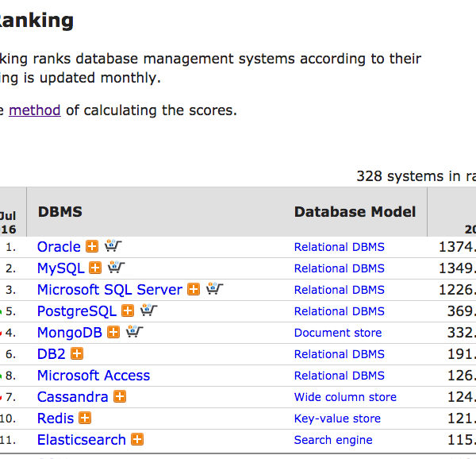This screenshot has height=459, width=476.
Task: Click the plus icon next to Redis
Action: click(x=85, y=418)
